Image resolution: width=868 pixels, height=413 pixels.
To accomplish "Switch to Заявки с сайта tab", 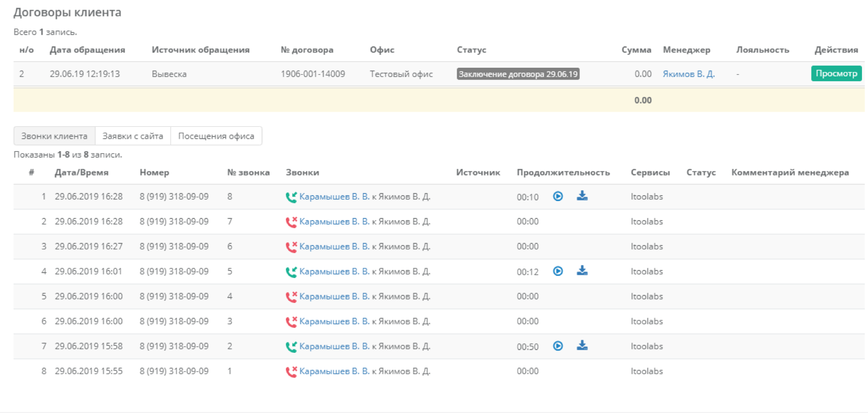I will pos(133,136).
